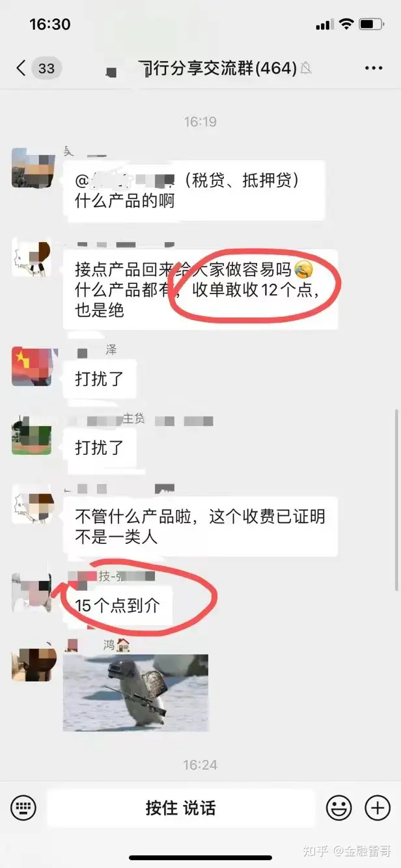
Task: Open the penguin with rifle meme image
Action: [x=135, y=692]
